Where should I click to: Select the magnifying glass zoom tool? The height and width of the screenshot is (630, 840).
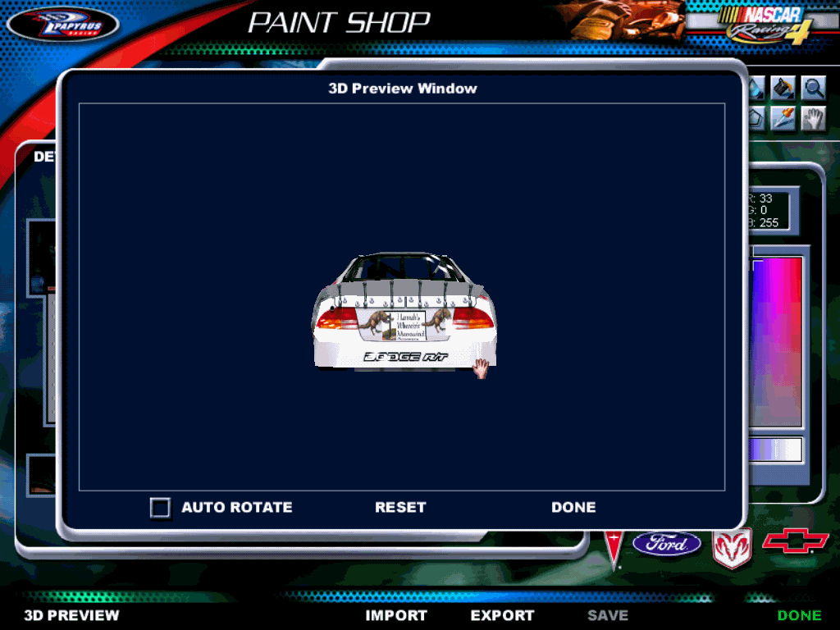(x=813, y=88)
